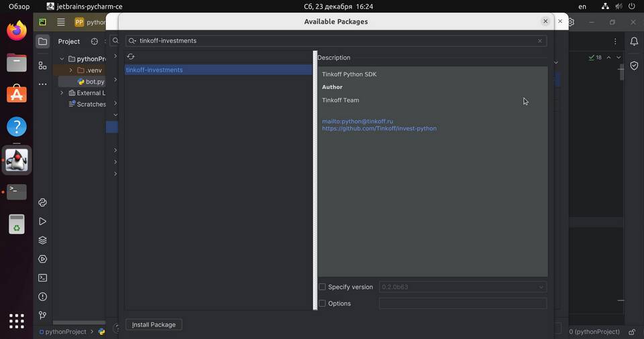This screenshot has width=644, height=339.
Task: Open Trash from the dock
Action: click(x=16, y=224)
